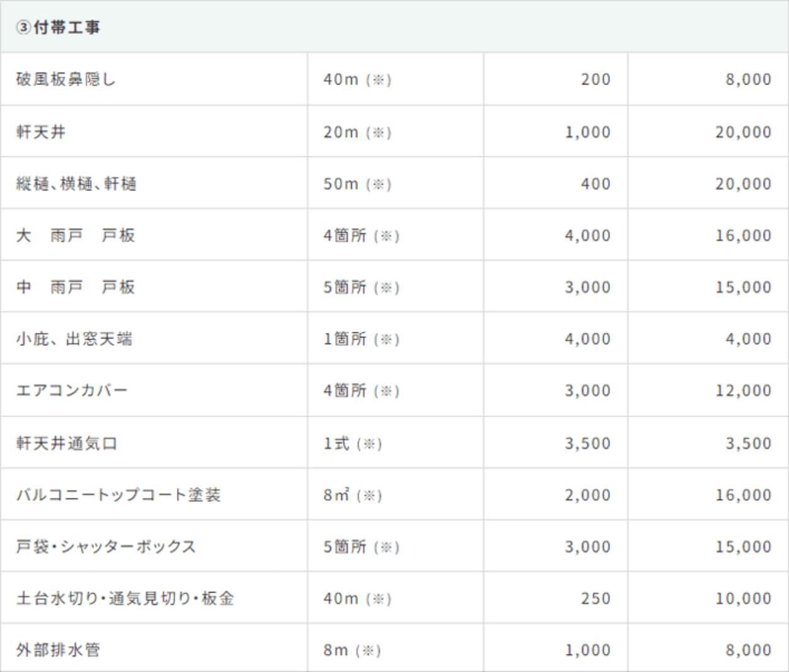Click the 250 unit price cell
Viewport: 789px width, 672px height.
596,598
